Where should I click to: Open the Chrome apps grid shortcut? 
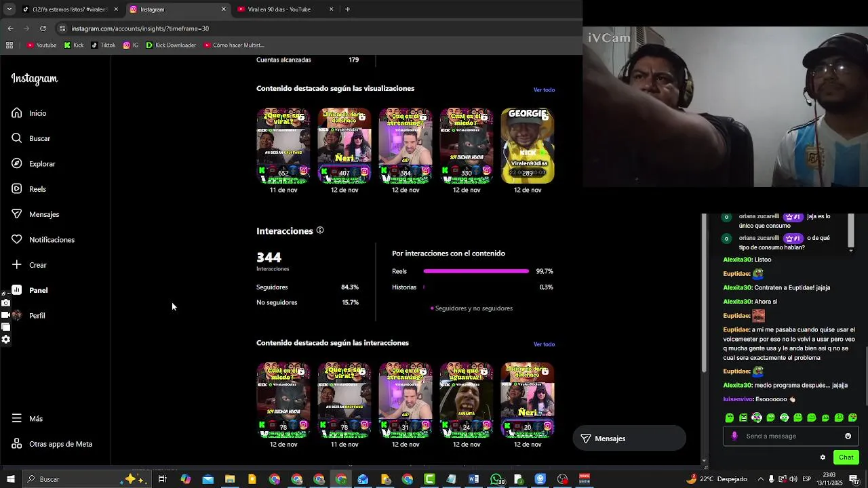click(9, 45)
